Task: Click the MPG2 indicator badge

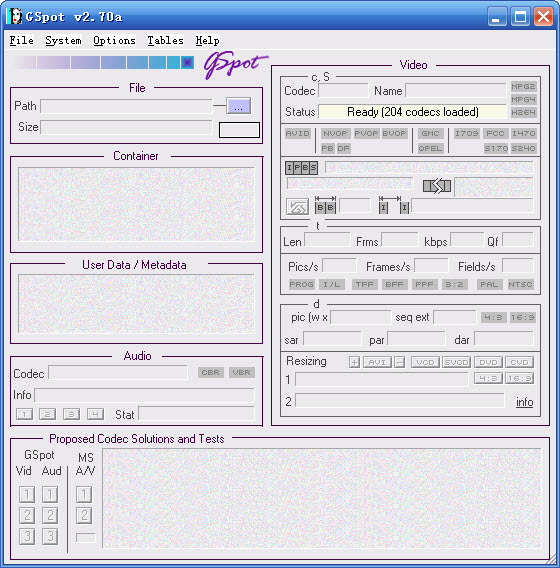Action: tap(523, 86)
